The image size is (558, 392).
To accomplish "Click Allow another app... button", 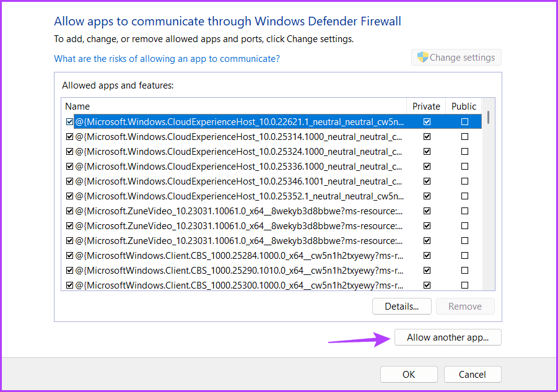I will (448, 338).
